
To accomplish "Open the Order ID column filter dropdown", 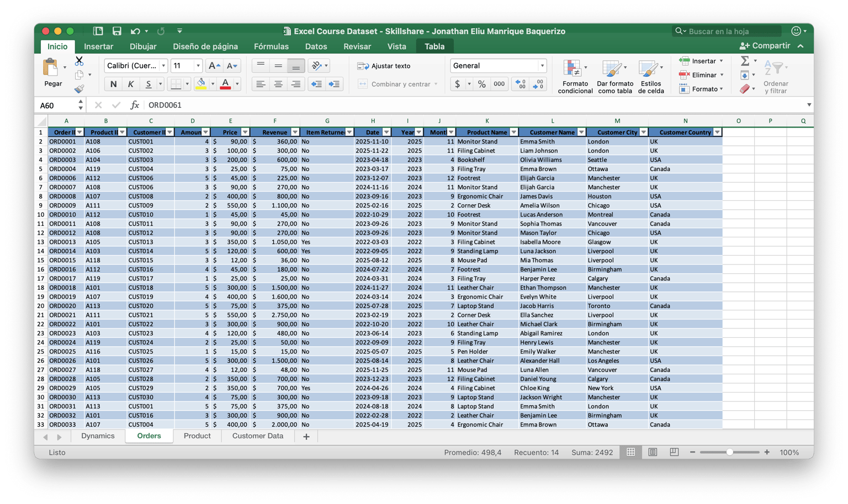I will (79, 132).
